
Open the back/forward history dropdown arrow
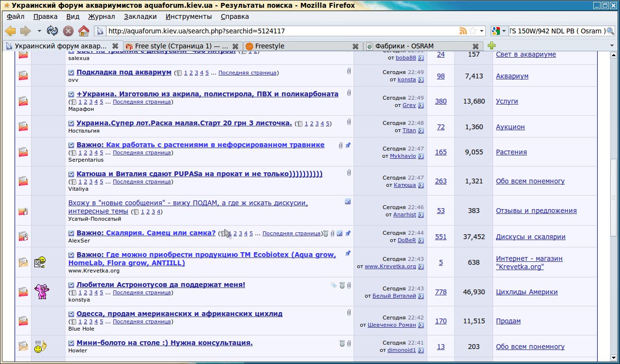(39, 31)
